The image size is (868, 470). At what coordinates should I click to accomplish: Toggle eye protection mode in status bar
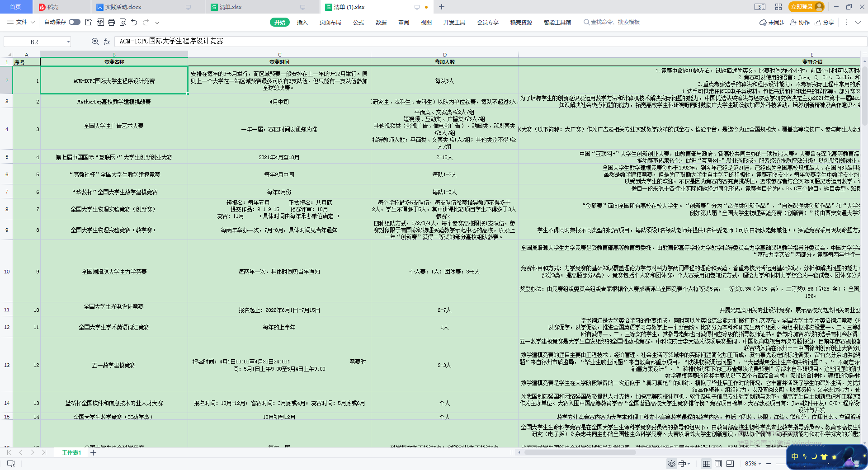tap(671, 464)
